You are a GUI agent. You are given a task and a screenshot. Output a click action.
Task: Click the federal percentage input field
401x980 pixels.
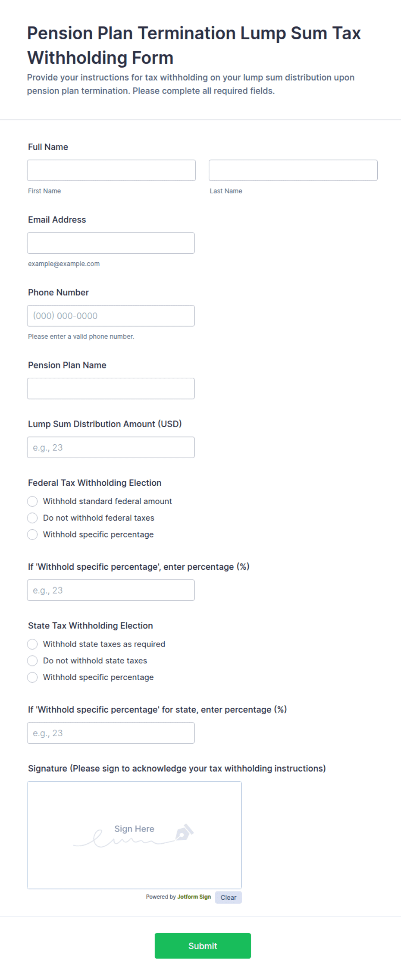(111, 590)
